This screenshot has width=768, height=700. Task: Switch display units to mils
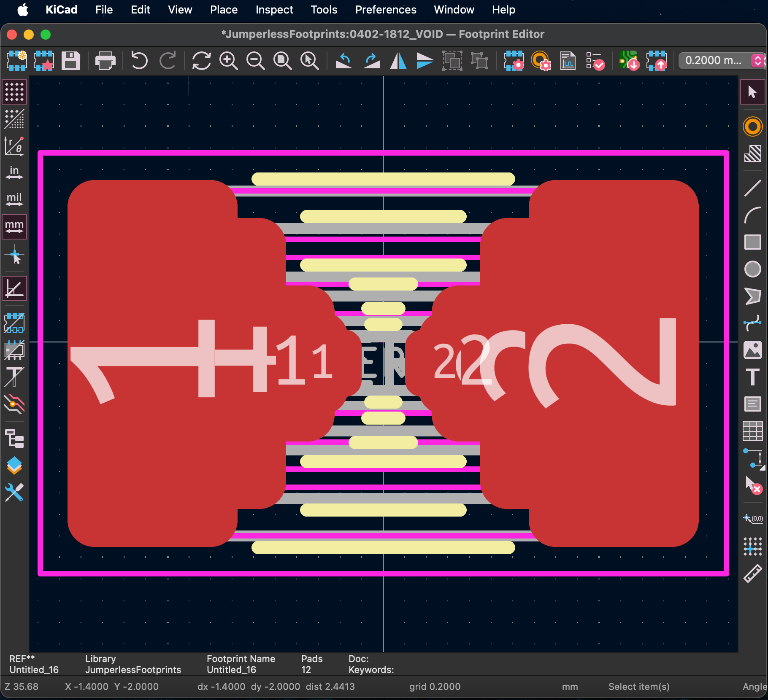pyautogui.click(x=14, y=199)
